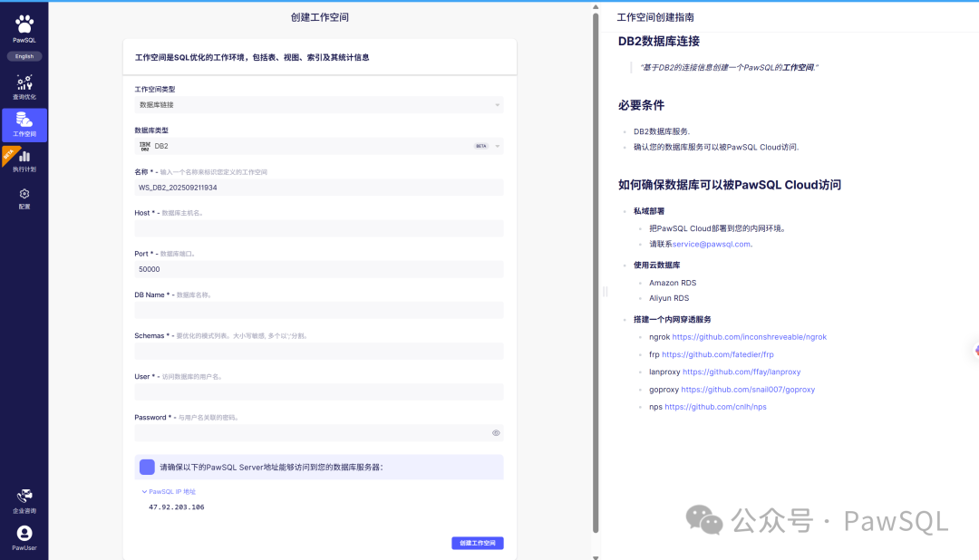Click the IBM DB2 logo icon
979x560 pixels.
tap(145, 146)
